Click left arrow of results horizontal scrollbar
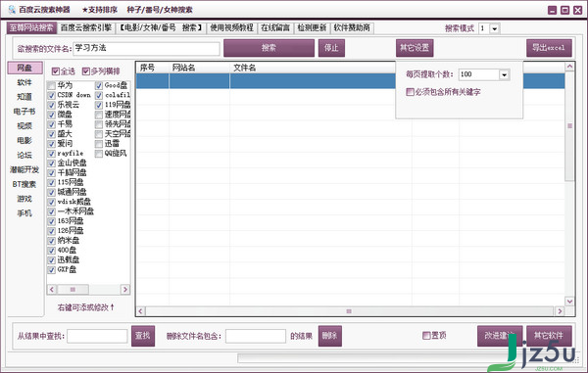Screen dimensions: 588x373 pos(140,311)
